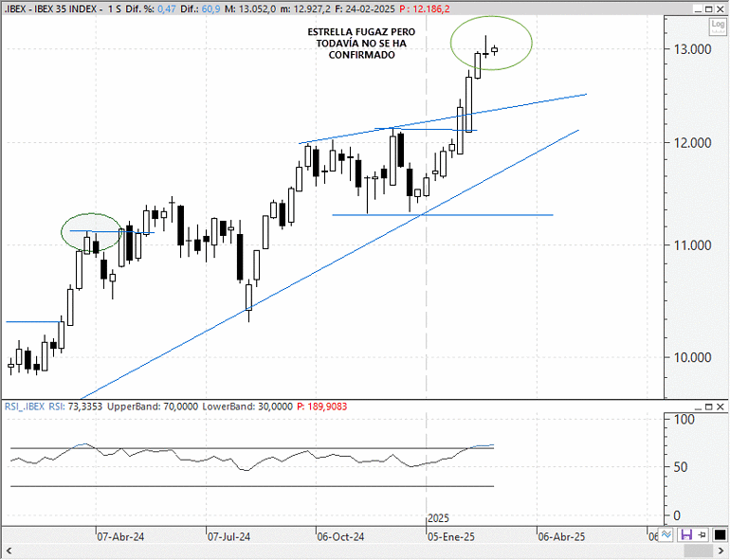This screenshot has height=560, width=730.
Task: Click the "LowerBand: 30,0000" label
Action: coord(247,406)
